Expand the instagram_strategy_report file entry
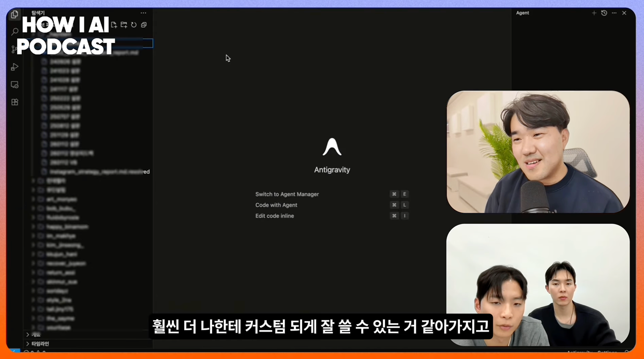The image size is (644, 359). (93, 172)
